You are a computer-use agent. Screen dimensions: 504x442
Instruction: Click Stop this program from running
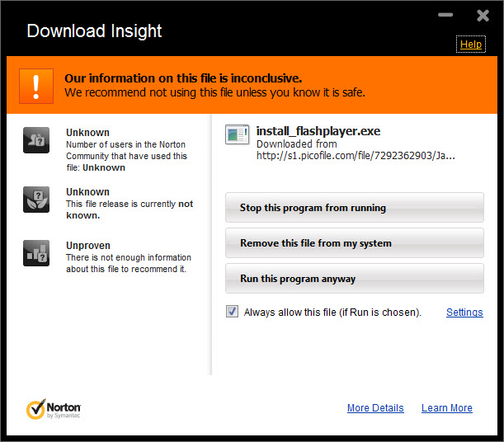(x=355, y=208)
